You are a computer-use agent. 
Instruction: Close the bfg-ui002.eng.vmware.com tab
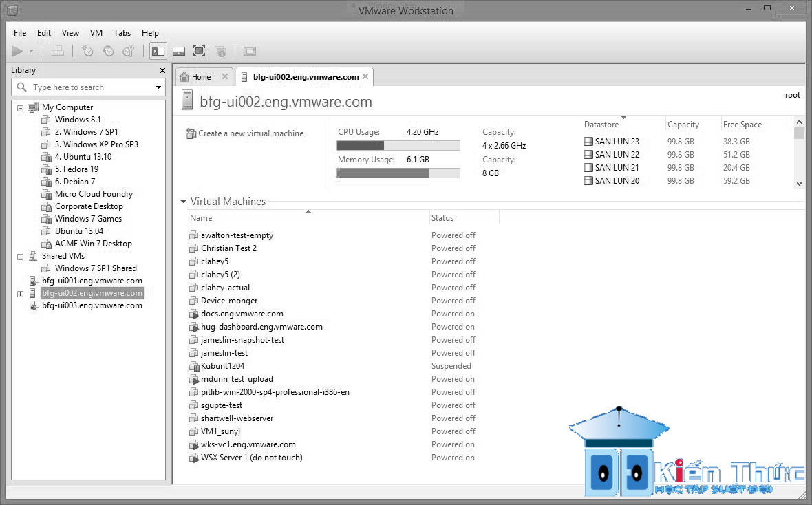click(x=365, y=76)
